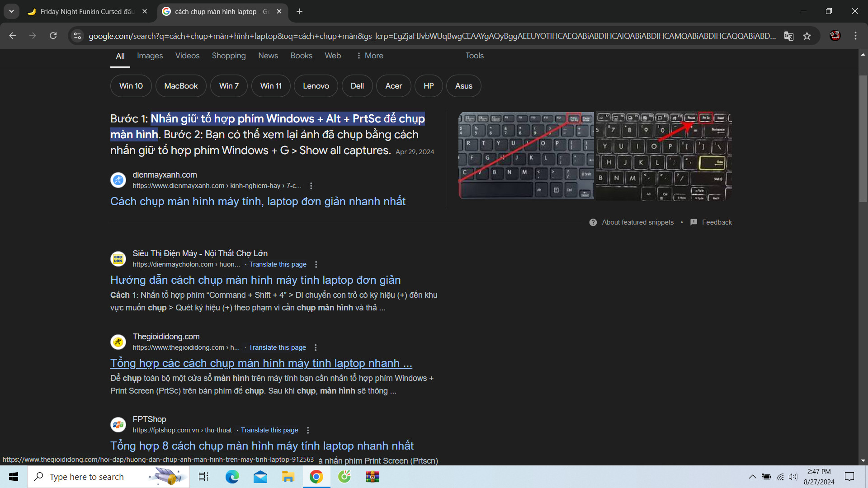Open 'Hướng dẫn cách chụp màn hình' result

pos(255,280)
